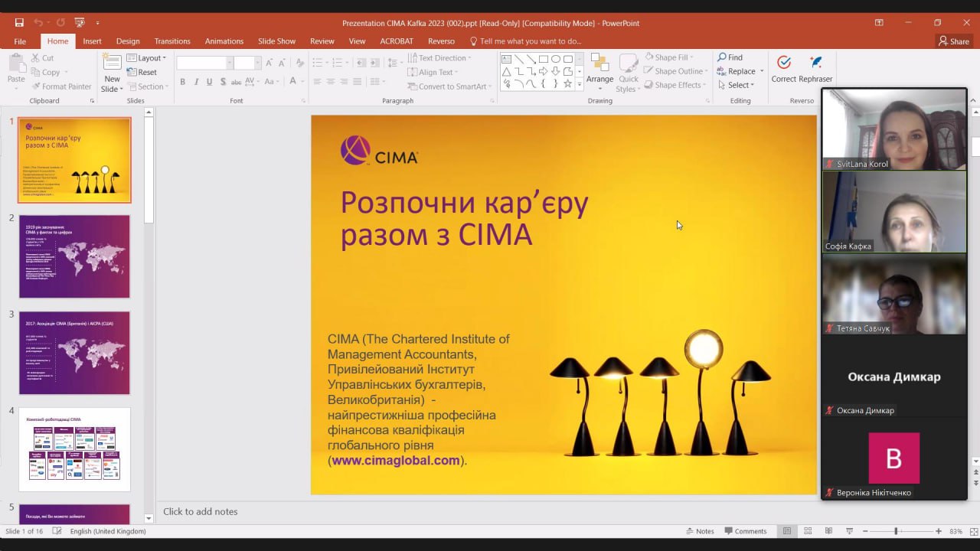Select the text box shape in gallery

506,59
